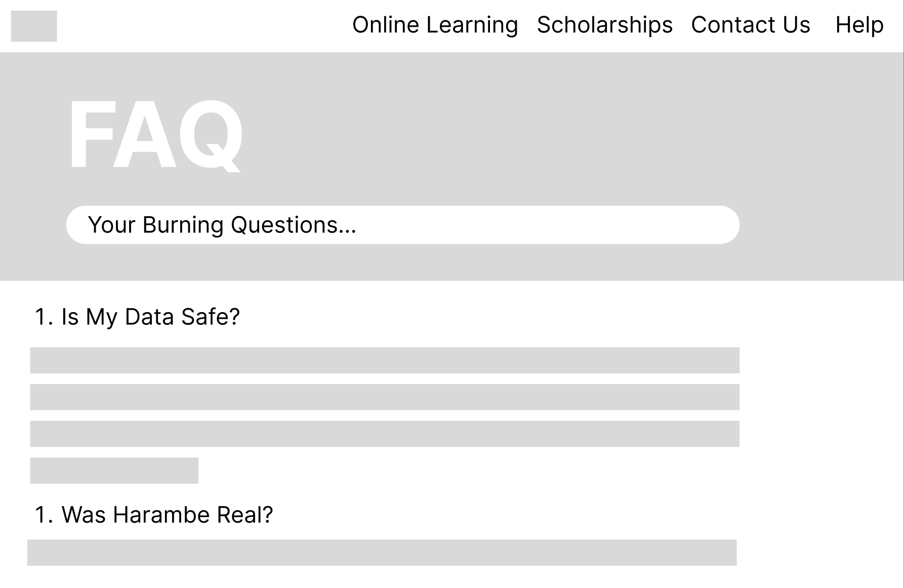Click the gray hero banner right of FAQ title
The image size is (904, 588).
point(557,132)
